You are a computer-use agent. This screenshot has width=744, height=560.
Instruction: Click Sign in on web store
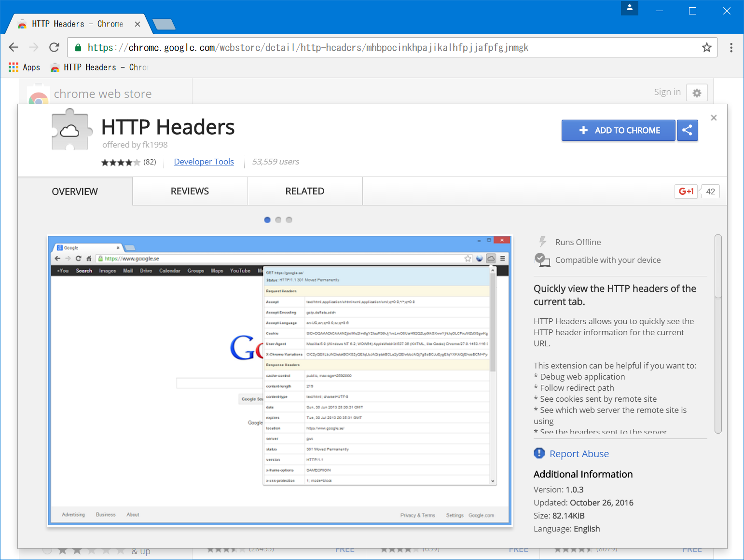[667, 92]
